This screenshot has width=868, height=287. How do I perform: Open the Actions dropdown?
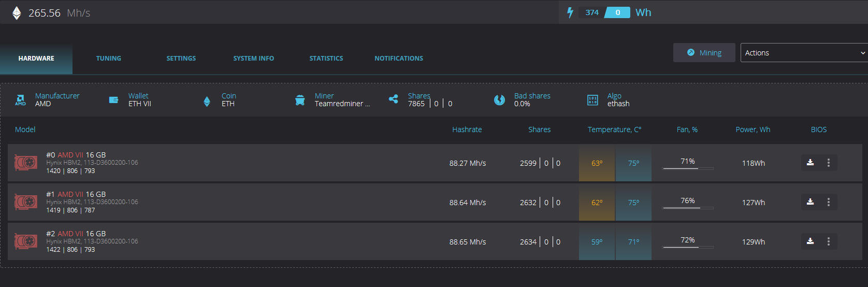pos(804,53)
